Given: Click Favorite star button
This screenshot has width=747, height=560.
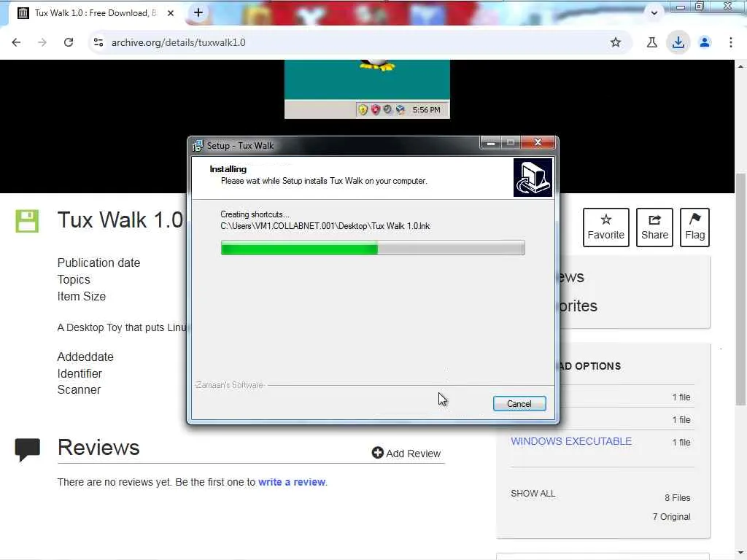Looking at the screenshot, I should pos(606,227).
